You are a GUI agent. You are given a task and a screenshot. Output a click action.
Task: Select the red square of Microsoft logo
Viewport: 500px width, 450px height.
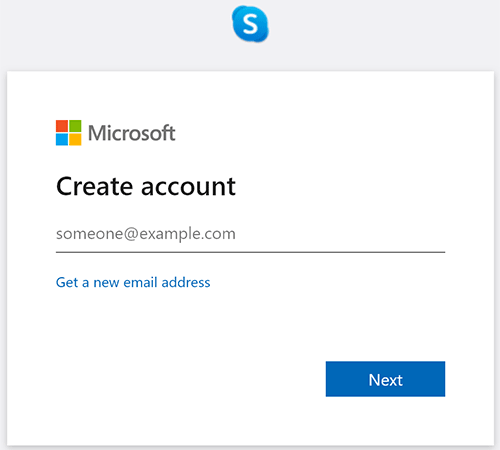coord(62,126)
